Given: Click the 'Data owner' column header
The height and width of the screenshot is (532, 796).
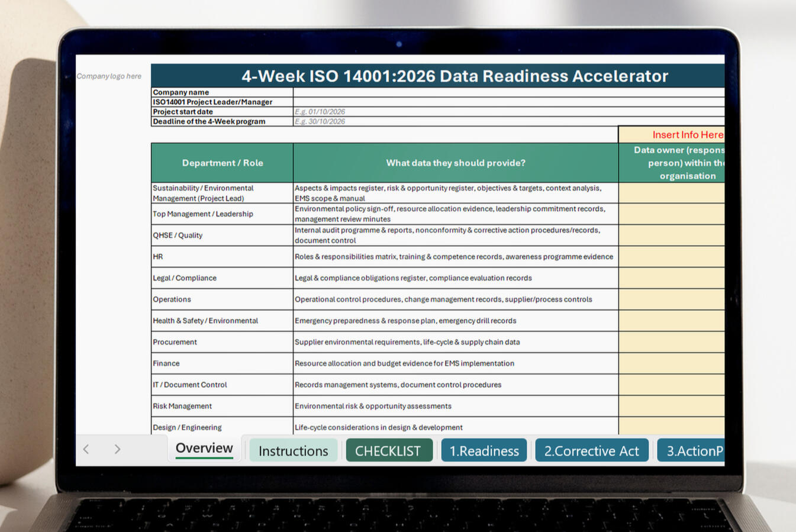Looking at the screenshot, I should point(672,163).
